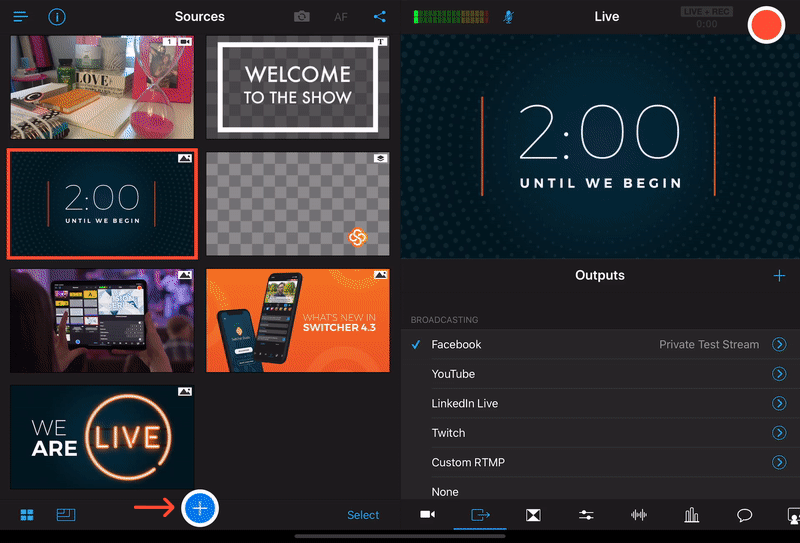Tap the Select button
This screenshot has width=800, height=543.
coord(363,515)
